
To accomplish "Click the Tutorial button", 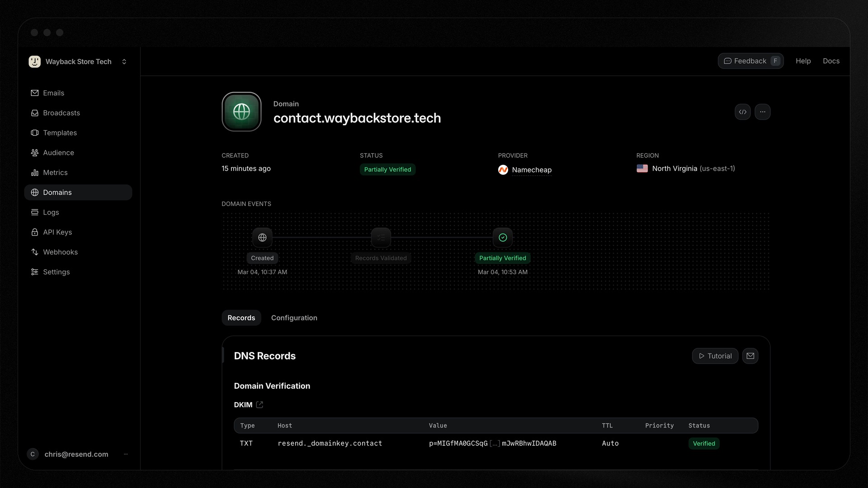I will tap(715, 356).
